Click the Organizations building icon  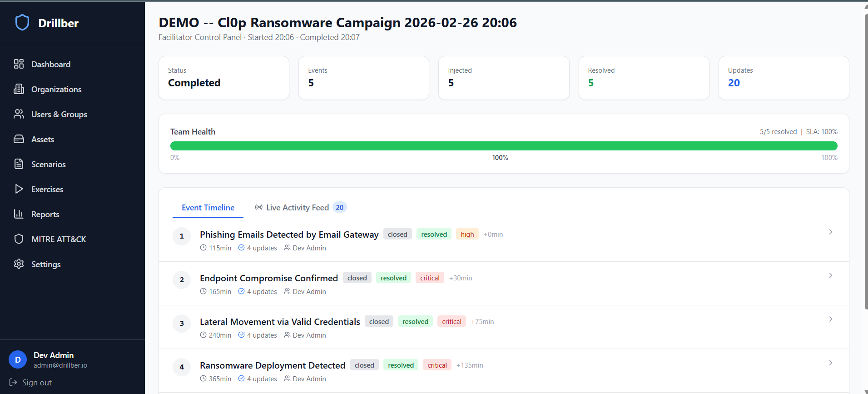pos(19,89)
